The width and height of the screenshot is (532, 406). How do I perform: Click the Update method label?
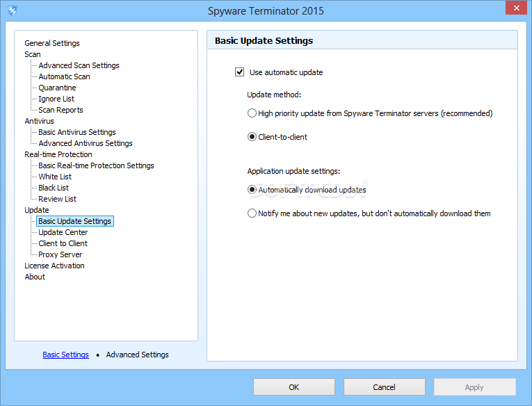(x=274, y=95)
